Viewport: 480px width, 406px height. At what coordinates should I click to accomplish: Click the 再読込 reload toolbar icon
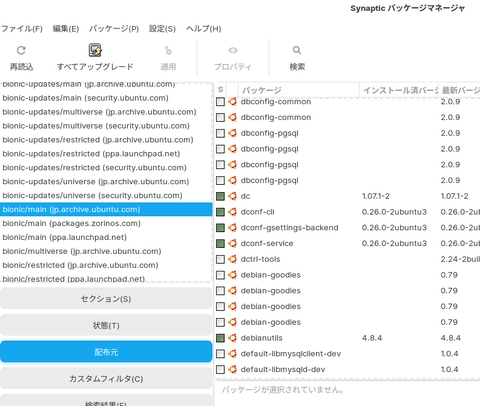(21, 50)
